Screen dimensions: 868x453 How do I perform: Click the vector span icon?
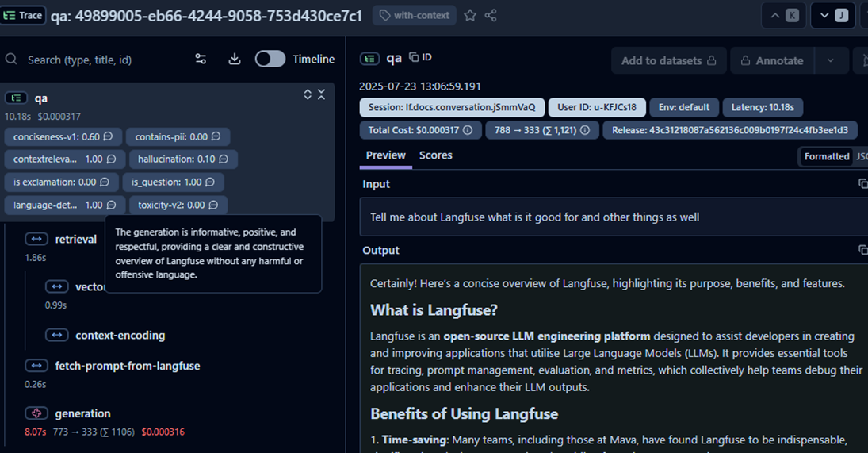56,286
